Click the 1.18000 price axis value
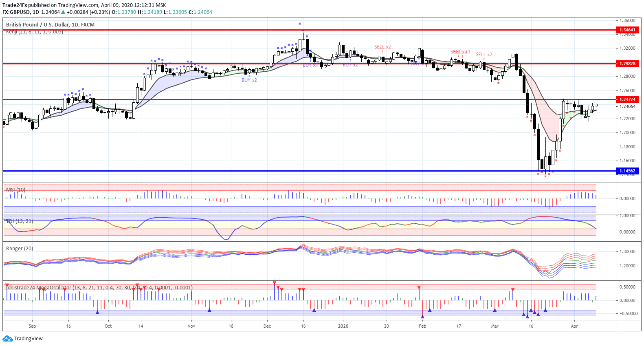 [x=627, y=147]
